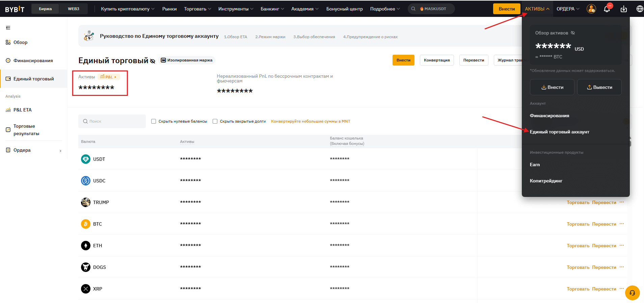The width and height of the screenshot is (644, 303).
Task: Click the Конвертация button
Action: (436, 60)
